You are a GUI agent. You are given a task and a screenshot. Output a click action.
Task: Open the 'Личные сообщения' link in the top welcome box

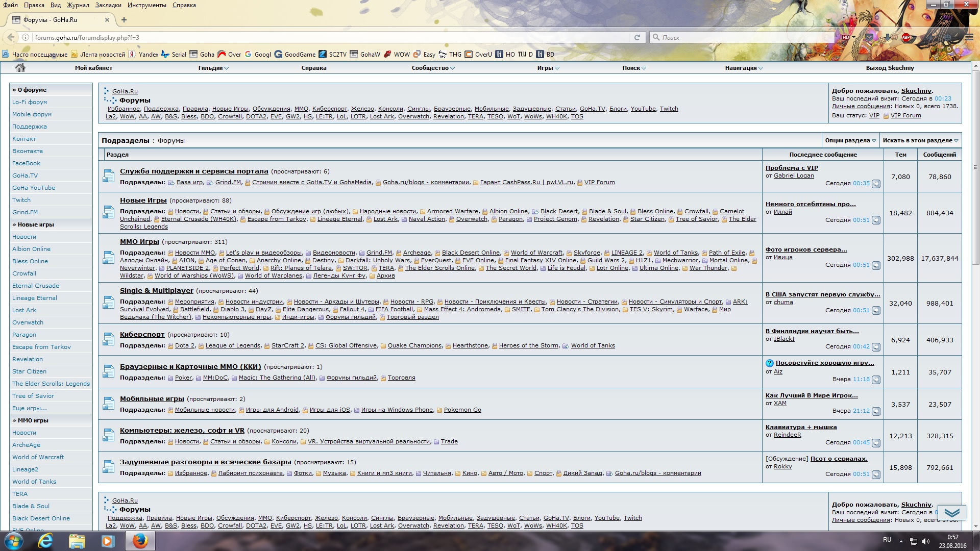click(x=861, y=106)
